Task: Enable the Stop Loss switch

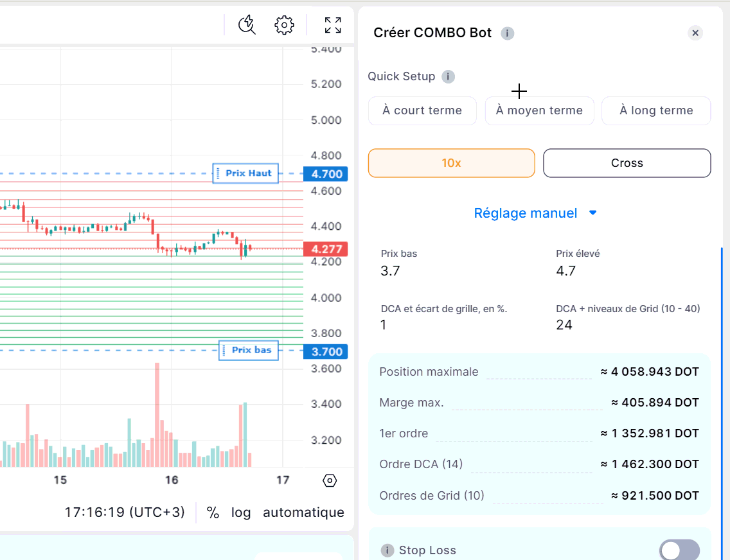Action: pyautogui.click(x=679, y=550)
